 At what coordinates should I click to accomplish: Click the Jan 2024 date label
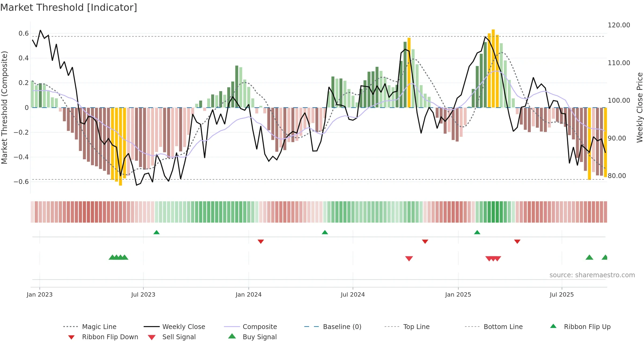pos(249,294)
